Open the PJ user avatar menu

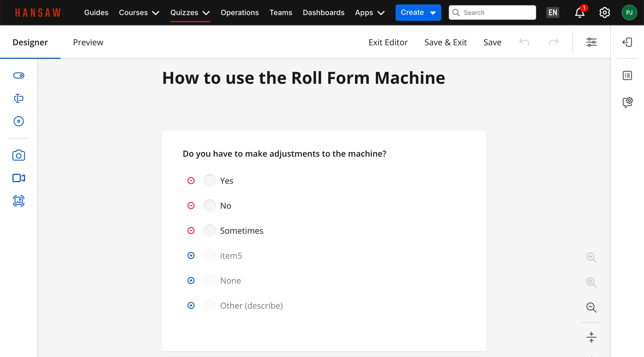629,12
